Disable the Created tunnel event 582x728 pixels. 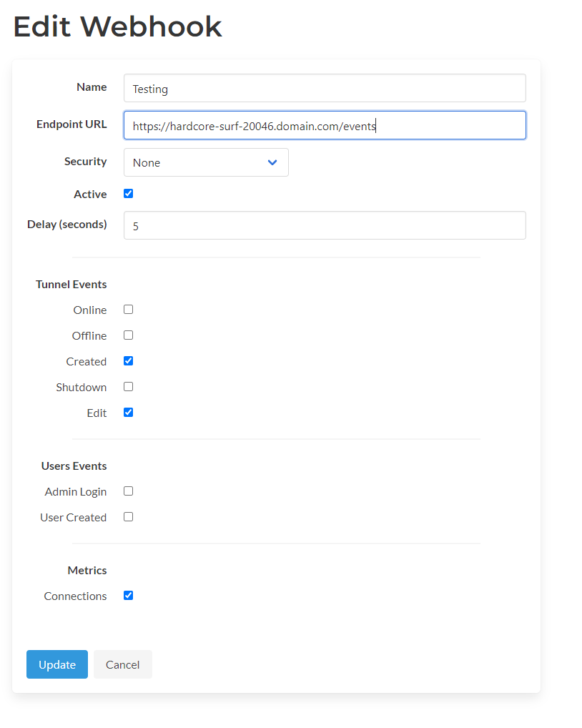coord(128,360)
